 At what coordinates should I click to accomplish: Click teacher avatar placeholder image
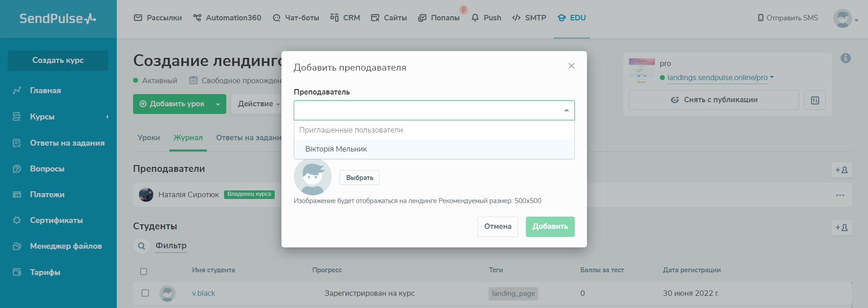pyautogui.click(x=313, y=177)
